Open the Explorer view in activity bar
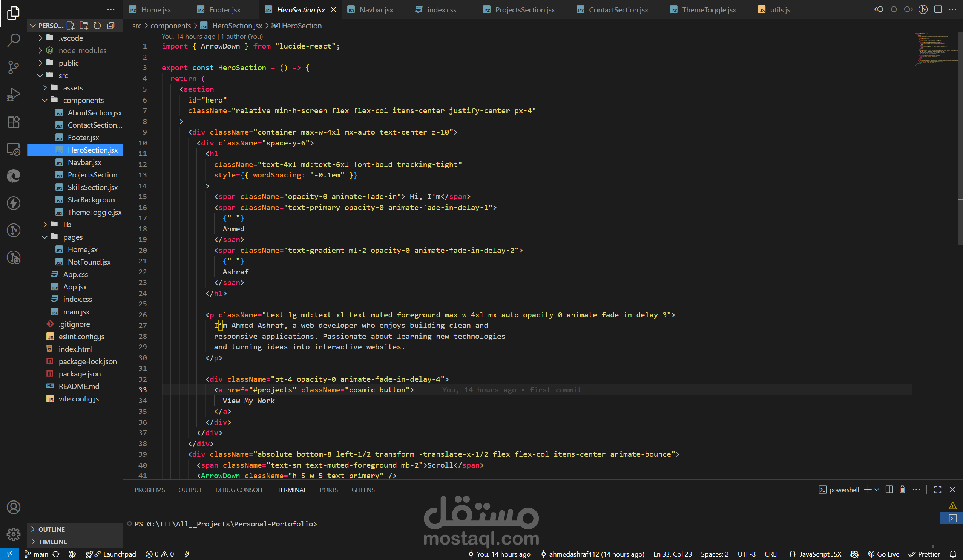Viewport: 963px width, 560px height. (x=13, y=13)
